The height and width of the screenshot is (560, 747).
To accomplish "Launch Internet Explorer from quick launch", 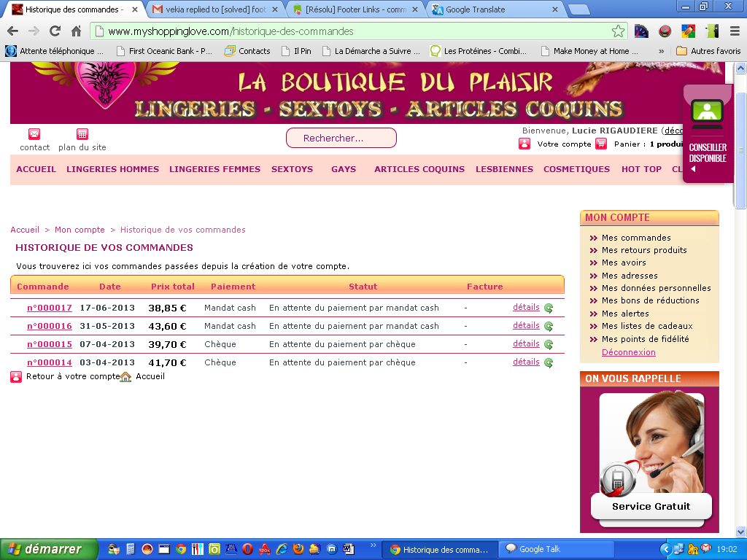I will (x=282, y=549).
